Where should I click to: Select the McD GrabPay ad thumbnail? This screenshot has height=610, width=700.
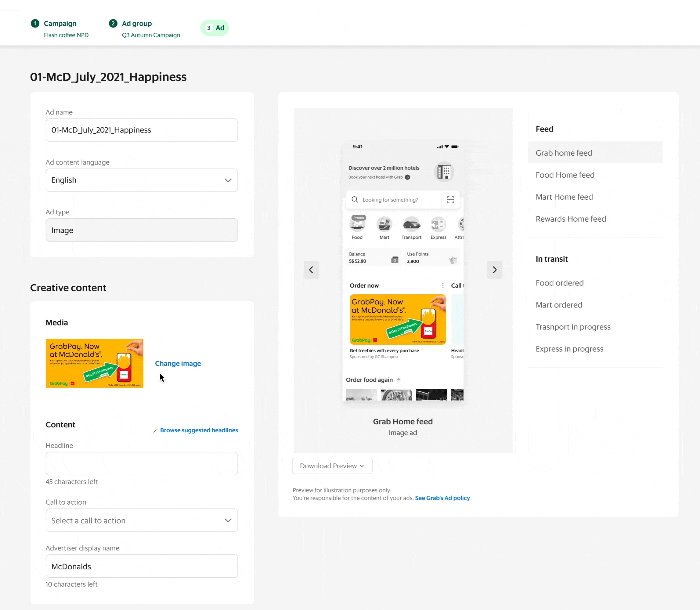coord(95,363)
